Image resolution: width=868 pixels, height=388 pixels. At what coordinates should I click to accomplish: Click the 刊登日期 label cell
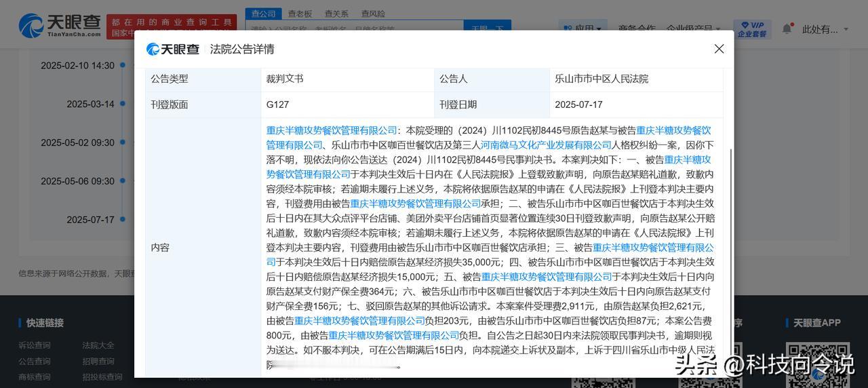click(x=492, y=104)
